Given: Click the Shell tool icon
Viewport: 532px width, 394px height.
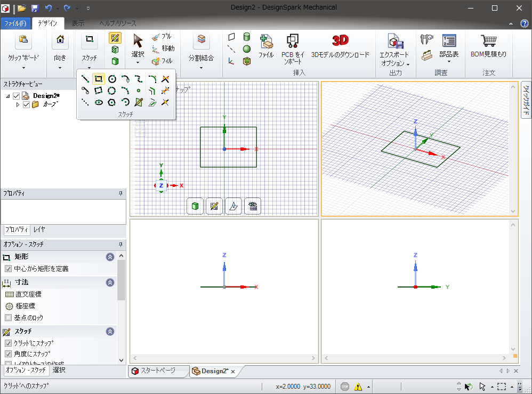Looking at the screenshot, I should coord(247,61).
